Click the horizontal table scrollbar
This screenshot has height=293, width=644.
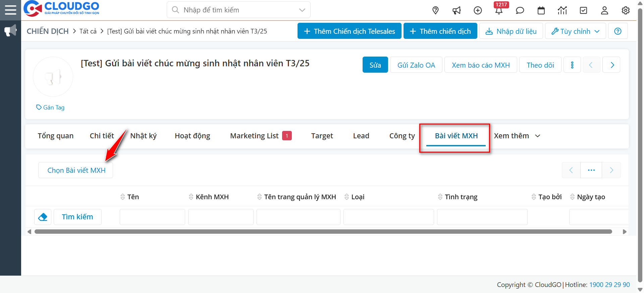(323, 232)
